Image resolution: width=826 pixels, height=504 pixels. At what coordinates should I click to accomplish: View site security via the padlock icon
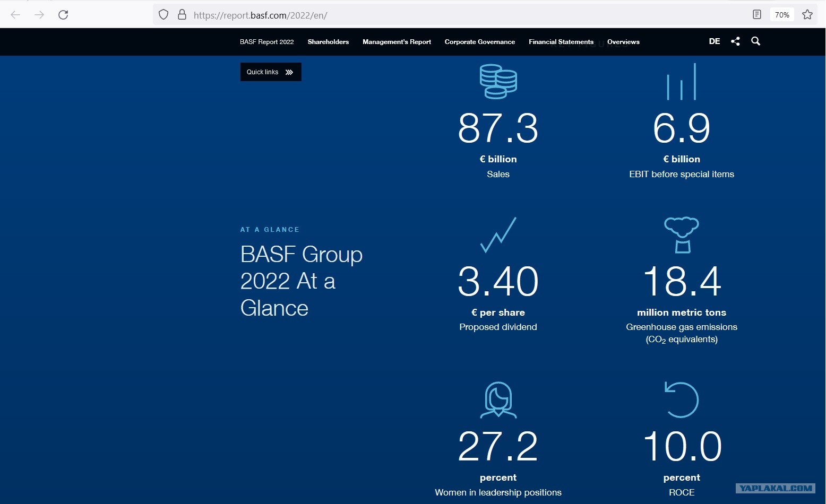(x=182, y=15)
